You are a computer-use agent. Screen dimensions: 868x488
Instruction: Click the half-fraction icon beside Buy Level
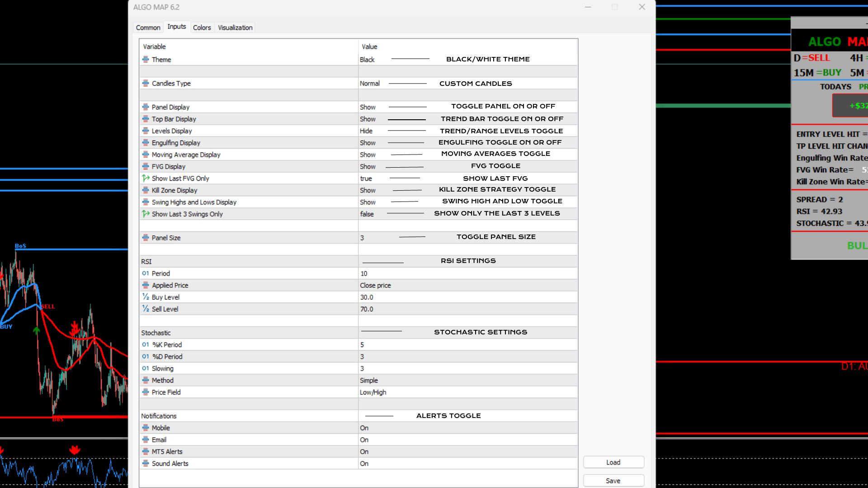[x=145, y=297]
